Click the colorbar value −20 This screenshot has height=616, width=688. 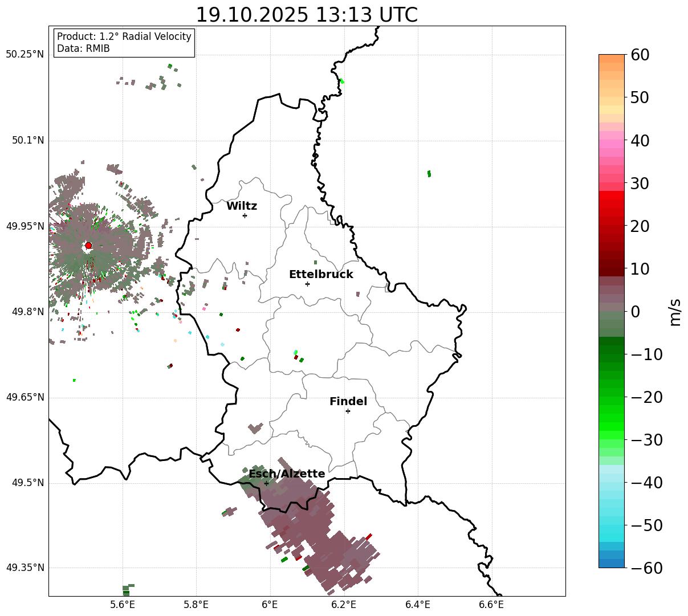[x=647, y=397]
